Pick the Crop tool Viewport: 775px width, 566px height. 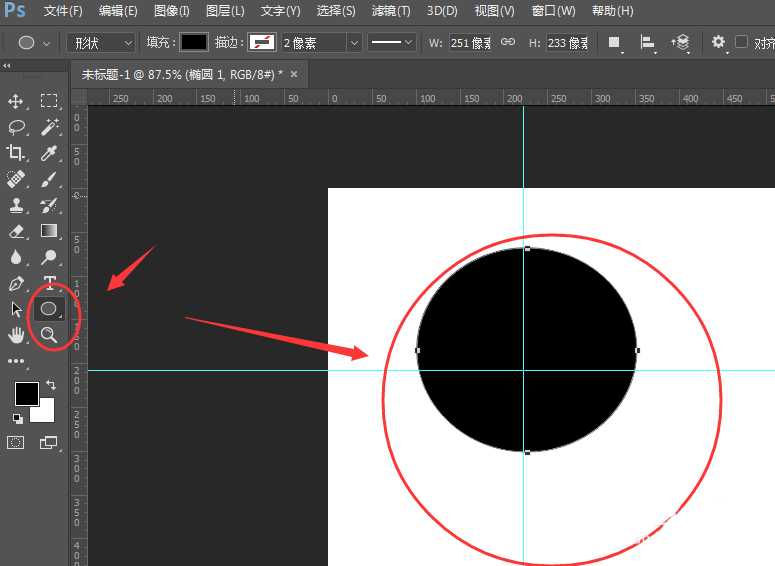coord(16,153)
